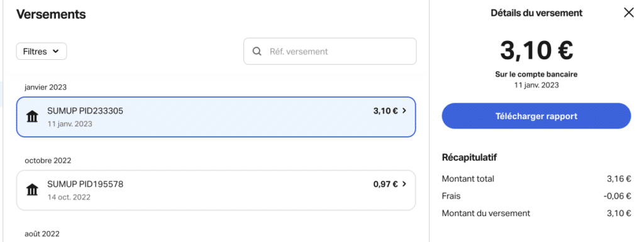Click the magnifier icon in the search box
The width and height of the screenshot is (644, 242).
pos(257,52)
